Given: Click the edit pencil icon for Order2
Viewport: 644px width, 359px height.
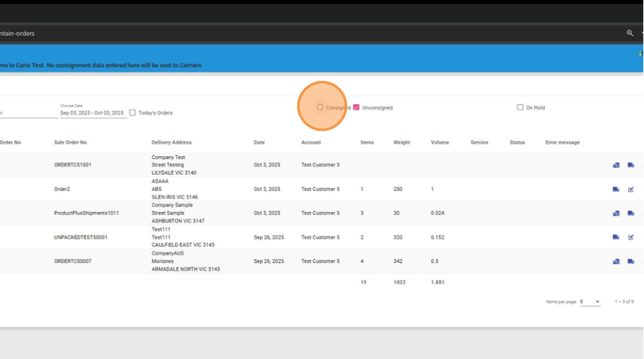Looking at the screenshot, I should click(x=631, y=190).
